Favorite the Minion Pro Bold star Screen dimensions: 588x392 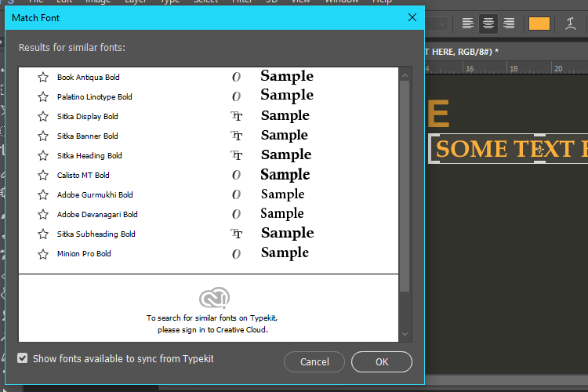[x=43, y=254]
